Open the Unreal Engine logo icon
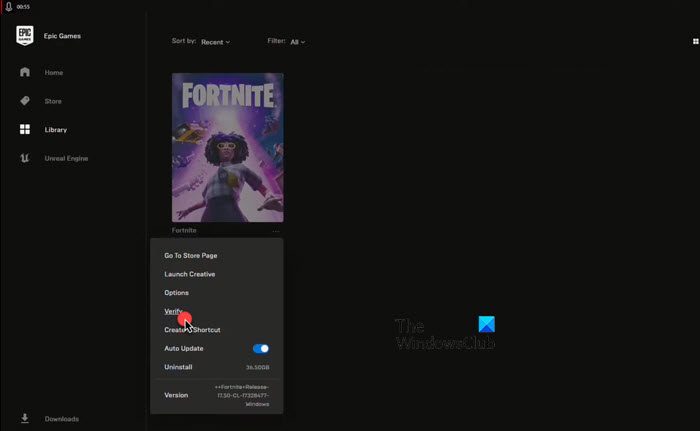The width and height of the screenshot is (700, 431). [x=25, y=158]
